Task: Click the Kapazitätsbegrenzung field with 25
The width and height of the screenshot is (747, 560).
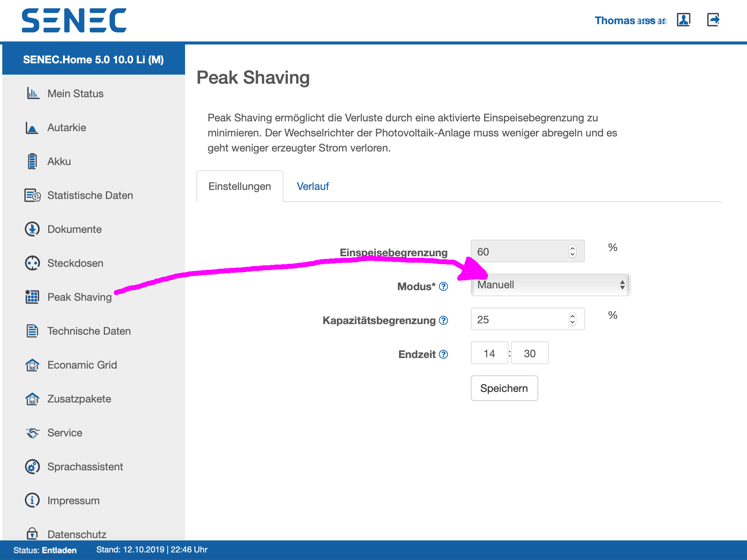Action: pos(528,319)
